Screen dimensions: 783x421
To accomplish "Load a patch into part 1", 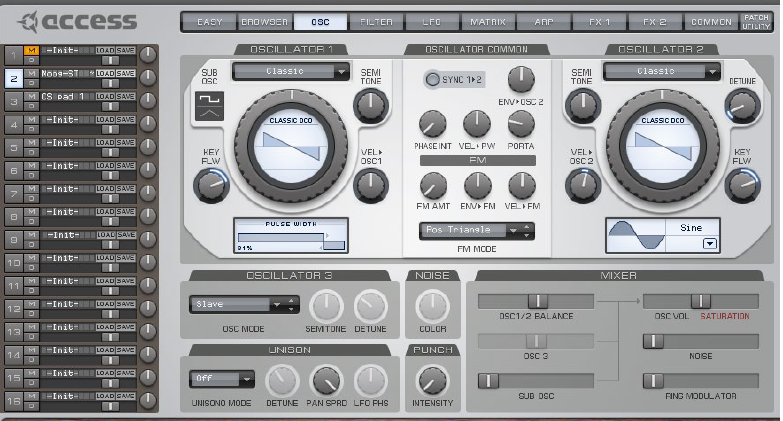I will [105, 50].
